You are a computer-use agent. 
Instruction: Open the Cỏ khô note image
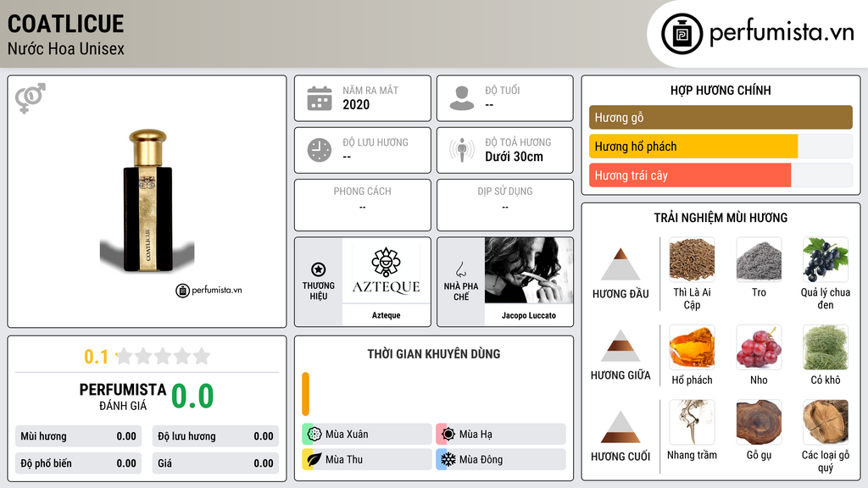(x=826, y=347)
